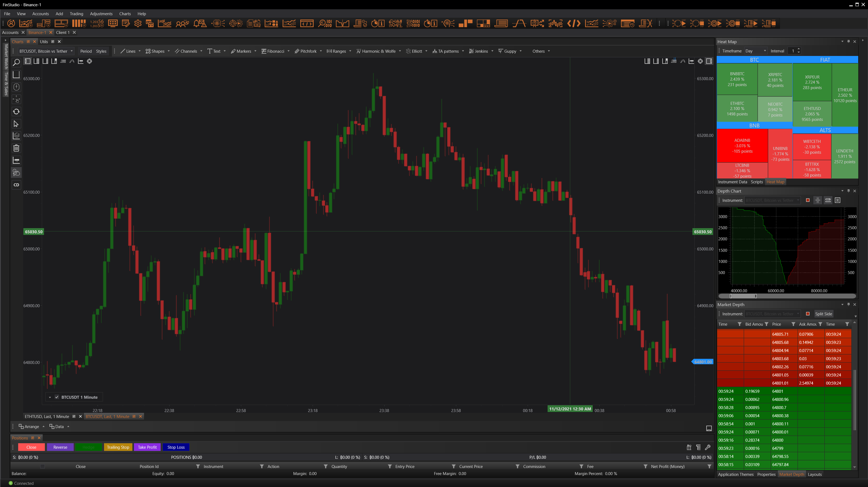Click the Trailing Stop button
The image size is (868, 487).
pyautogui.click(x=118, y=447)
